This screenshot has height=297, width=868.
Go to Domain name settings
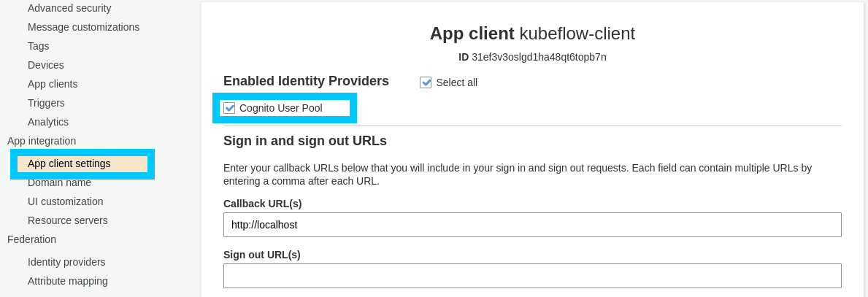click(59, 182)
